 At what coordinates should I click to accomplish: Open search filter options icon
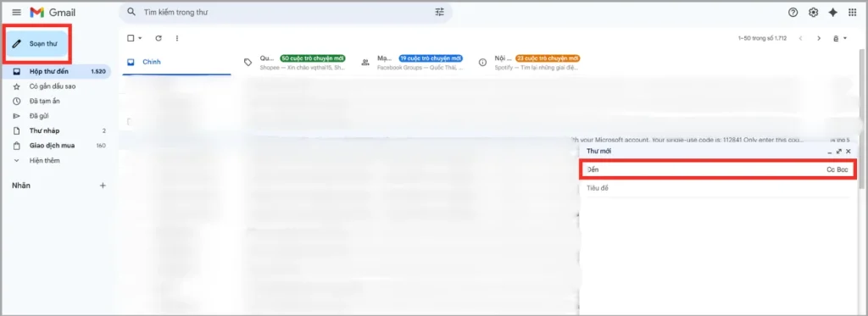click(x=440, y=12)
